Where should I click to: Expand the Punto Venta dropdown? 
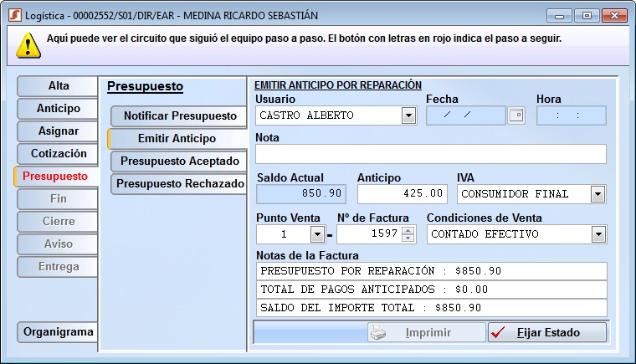click(x=317, y=234)
